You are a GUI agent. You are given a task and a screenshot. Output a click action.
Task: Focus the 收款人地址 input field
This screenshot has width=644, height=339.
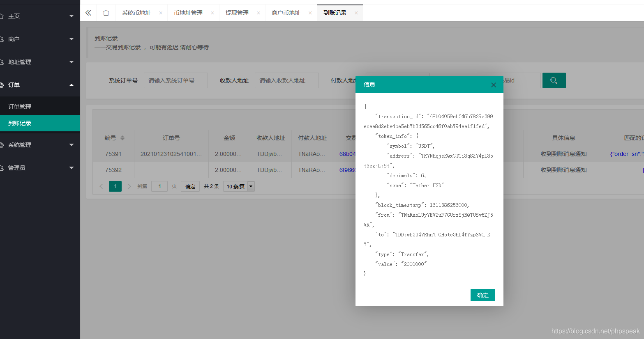(287, 80)
